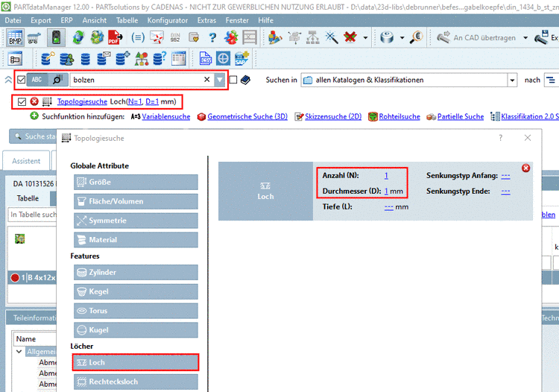
Task: Click the database with user icon
Action: pyautogui.click(x=66, y=58)
